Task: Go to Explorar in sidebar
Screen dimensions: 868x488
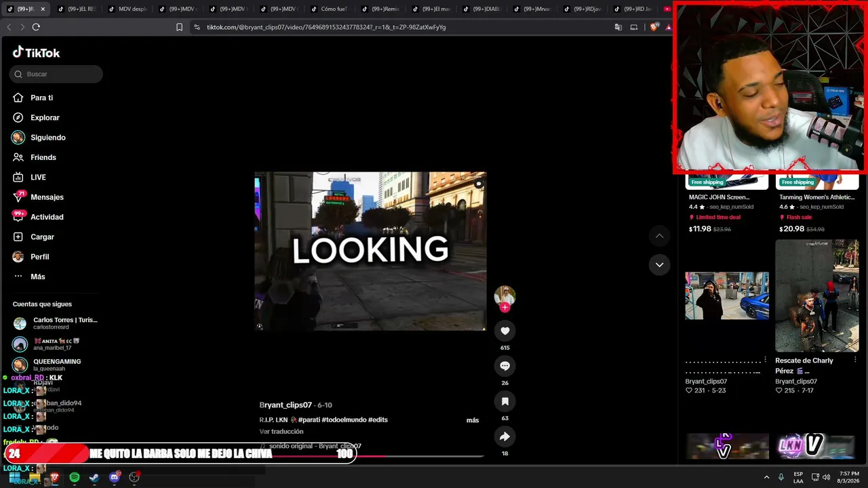Action: pos(45,117)
